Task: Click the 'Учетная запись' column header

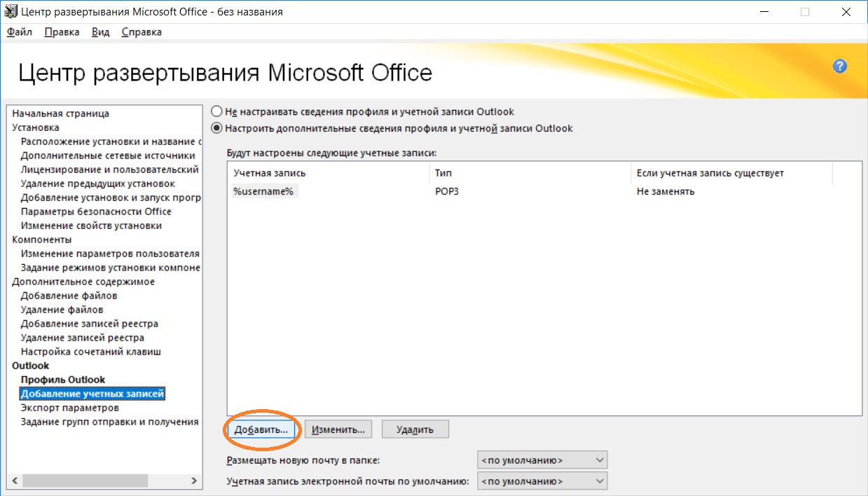Action: pyautogui.click(x=328, y=173)
